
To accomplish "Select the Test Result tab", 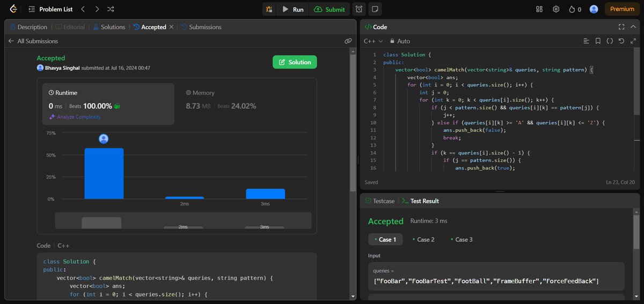I will point(420,201).
